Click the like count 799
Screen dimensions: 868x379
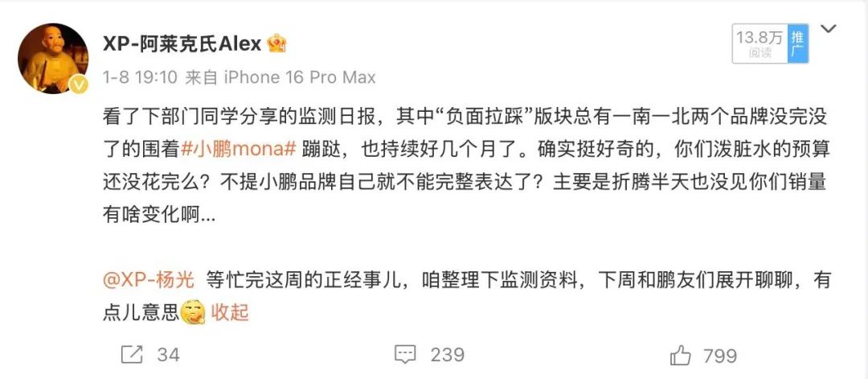[x=720, y=356]
